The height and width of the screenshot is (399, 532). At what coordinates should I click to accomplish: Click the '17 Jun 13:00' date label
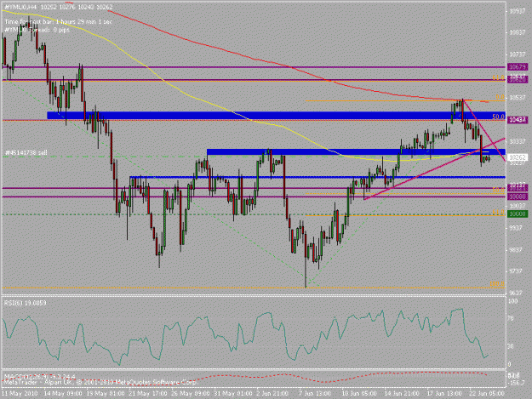pos(444,394)
